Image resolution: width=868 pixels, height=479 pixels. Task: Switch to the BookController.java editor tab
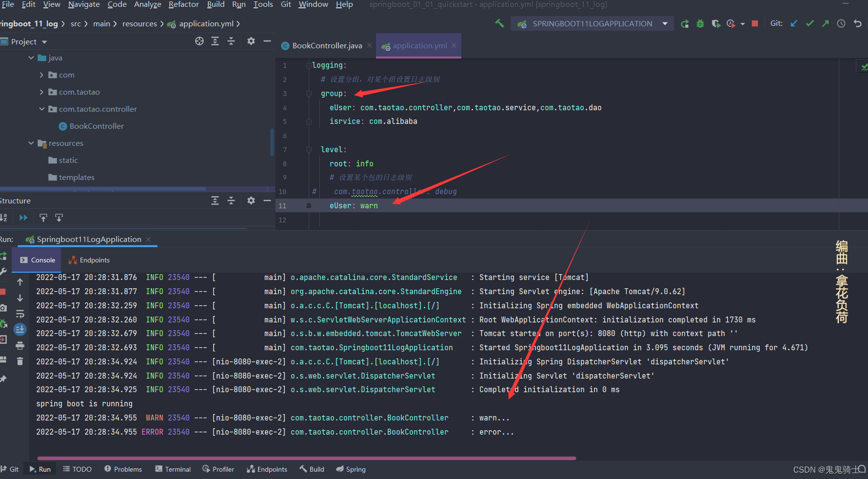pyautogui.click(x=327, y=45)
